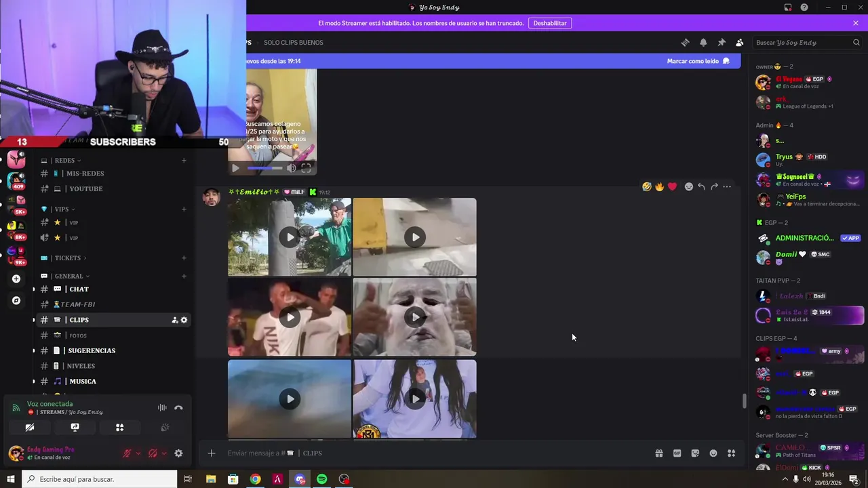Open add reaction picker on message
The width and height of the screenshot is (868, 488).
click(x=689, y=186)
